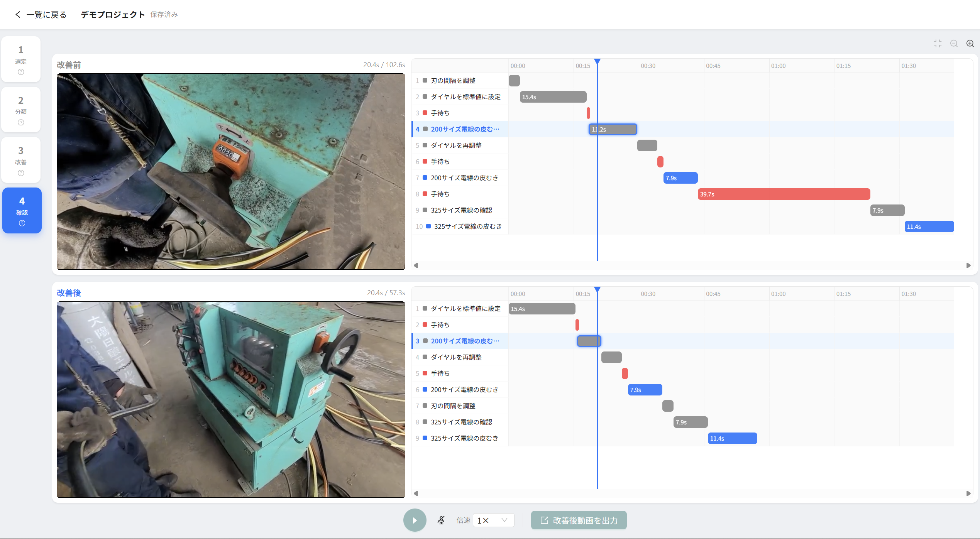Open step 2 分類 tab

coord(21,110)
